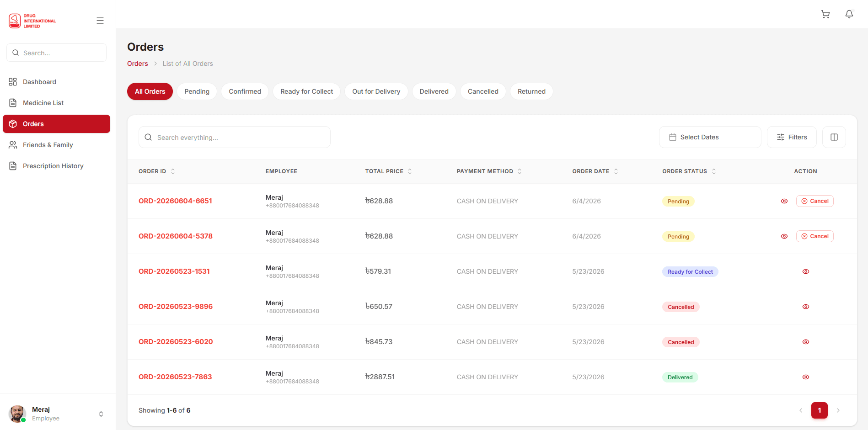
Task: View order ORD-20260523-6020 with eye icon
Action: [806, 342]
